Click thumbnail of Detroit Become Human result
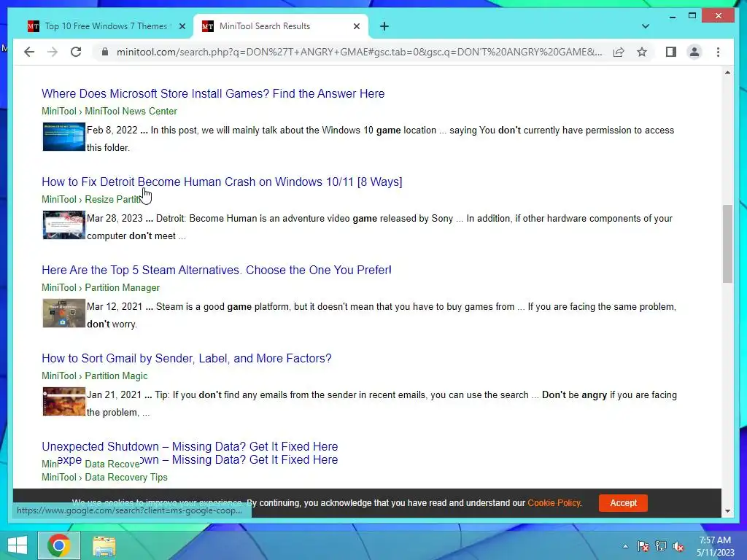 pos(64,225)
